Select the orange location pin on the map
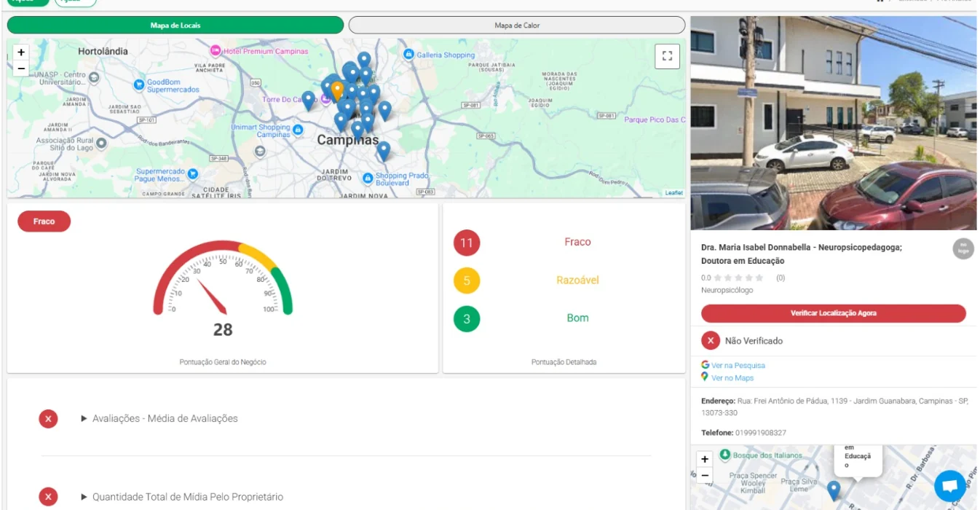Screen dimensions: 980x510 [337, 91]
